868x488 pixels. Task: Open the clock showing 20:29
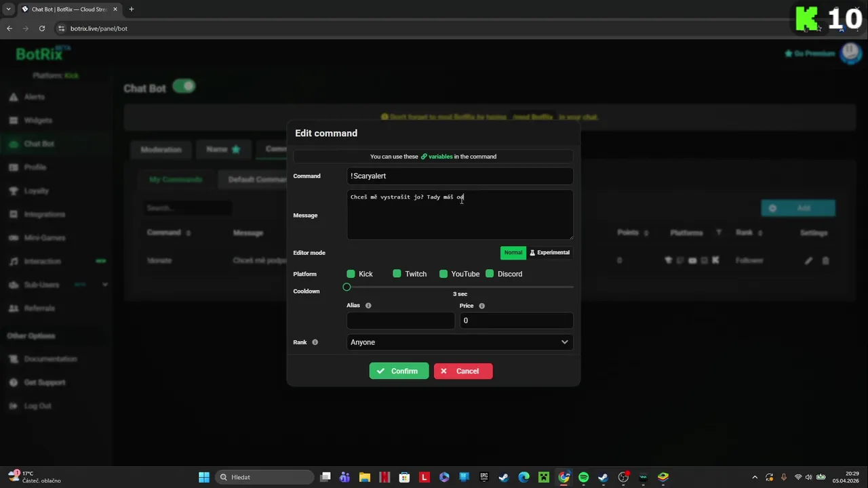click(x=846, y=477)
